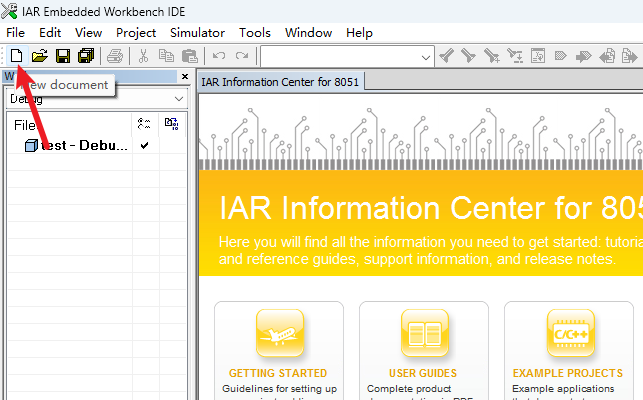This screenshot has height=400, width=643.
Task: Click the Example Projects C/C++ chip icon
Action: tap(570, 333)
